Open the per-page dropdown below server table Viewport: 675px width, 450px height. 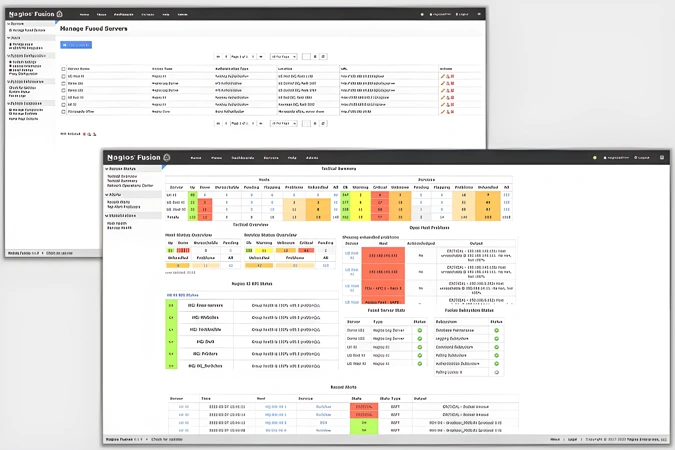tap(283, 123)
